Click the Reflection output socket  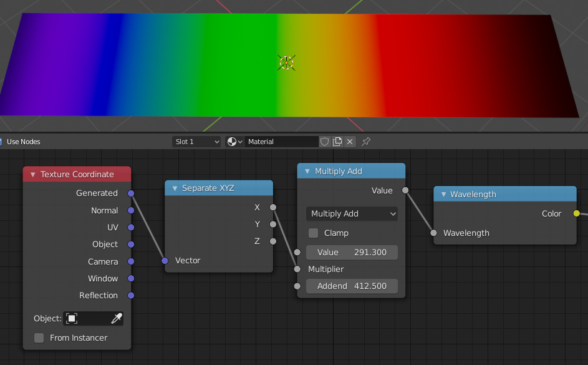[131, 295]
